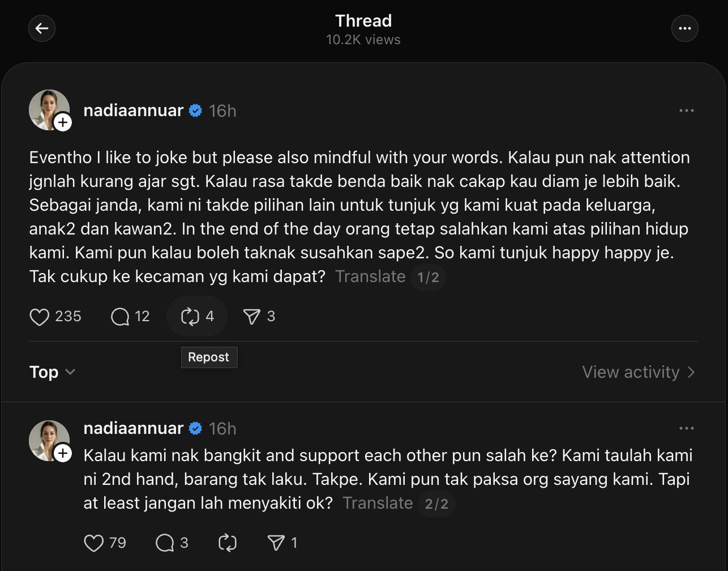Open View activity

pos(638,372)
